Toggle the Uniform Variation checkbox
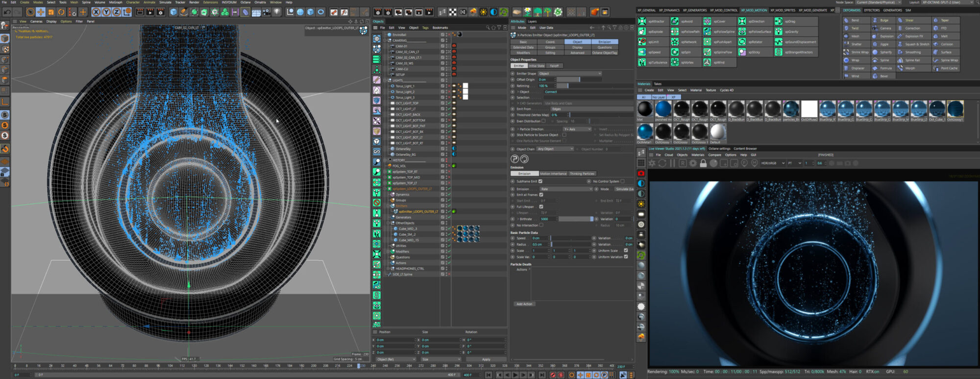This screenshot has height=379, width=980. 626,257
